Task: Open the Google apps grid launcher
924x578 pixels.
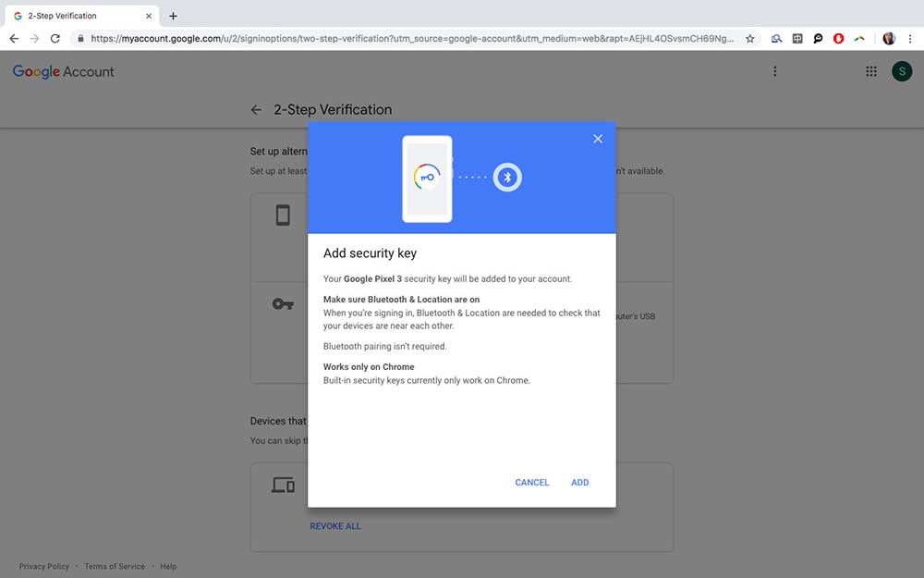Action: coord(871,71)
